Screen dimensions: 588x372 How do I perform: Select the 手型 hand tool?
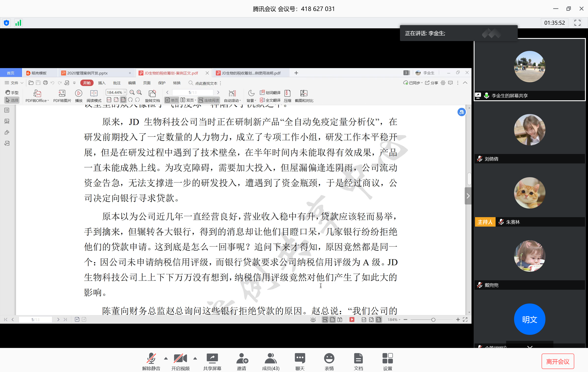12,93
